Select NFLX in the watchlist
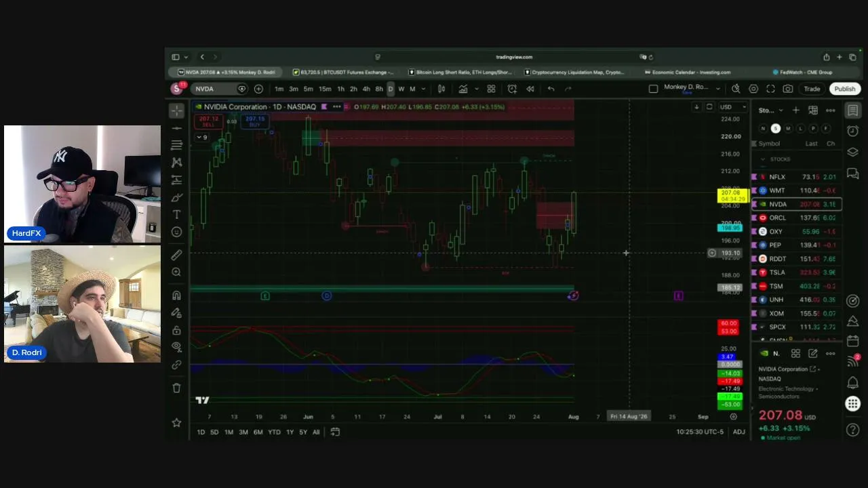The image size is (868, 488). [x=797, y=177]
